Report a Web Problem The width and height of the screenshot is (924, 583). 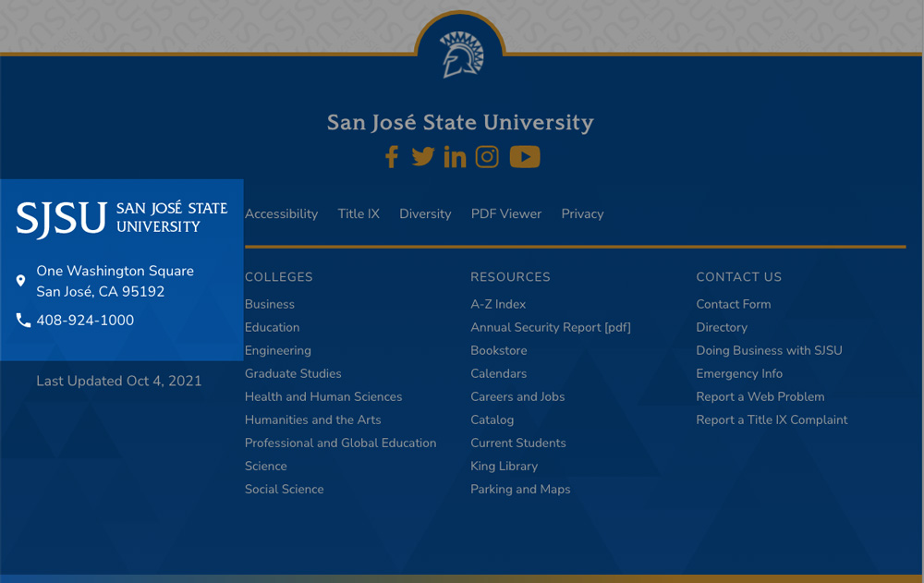(x=760, y=396)
